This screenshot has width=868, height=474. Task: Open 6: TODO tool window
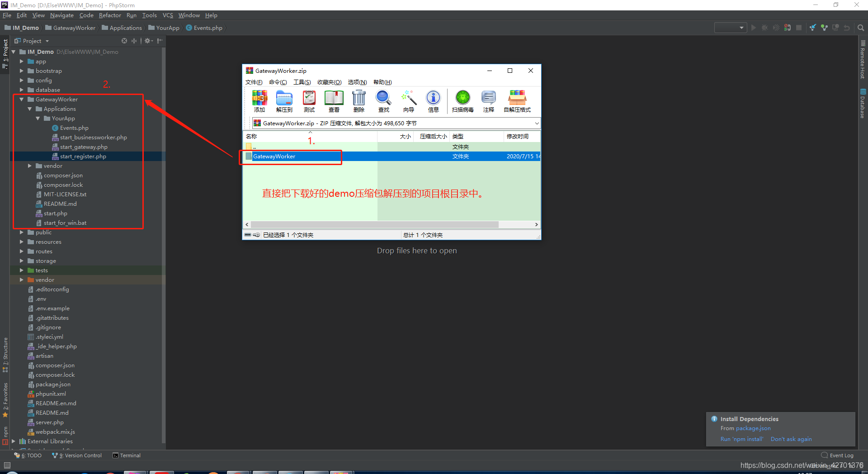(x=28, y=455)
